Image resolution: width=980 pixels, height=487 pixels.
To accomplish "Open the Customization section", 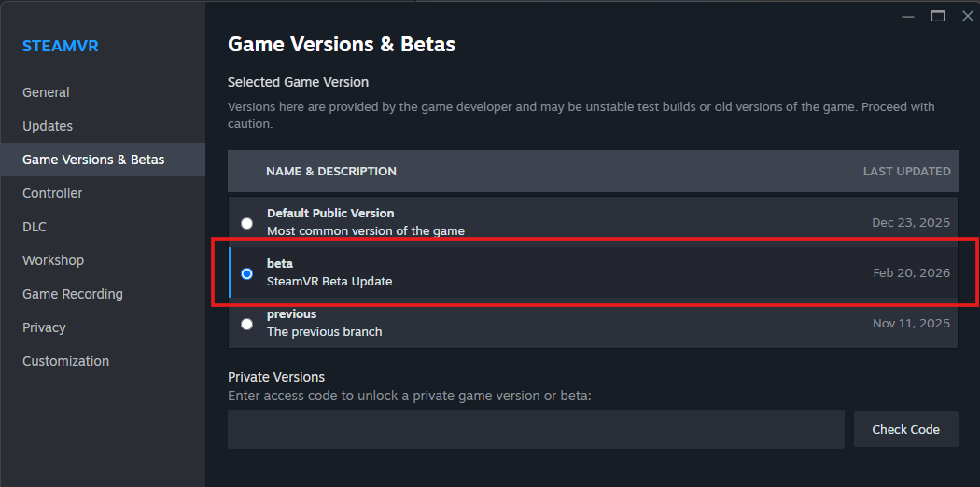I will pyautogui.click(x=65, y=361).
